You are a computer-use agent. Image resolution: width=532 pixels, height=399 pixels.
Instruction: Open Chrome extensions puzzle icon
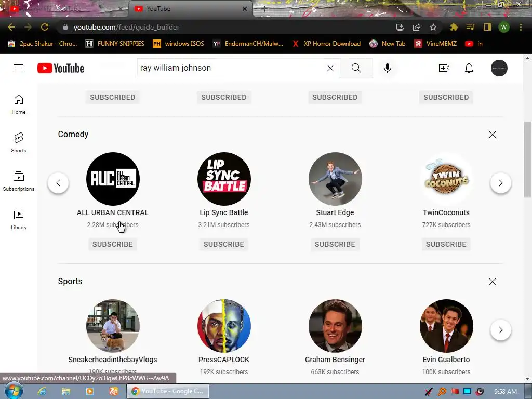(454, 27)
